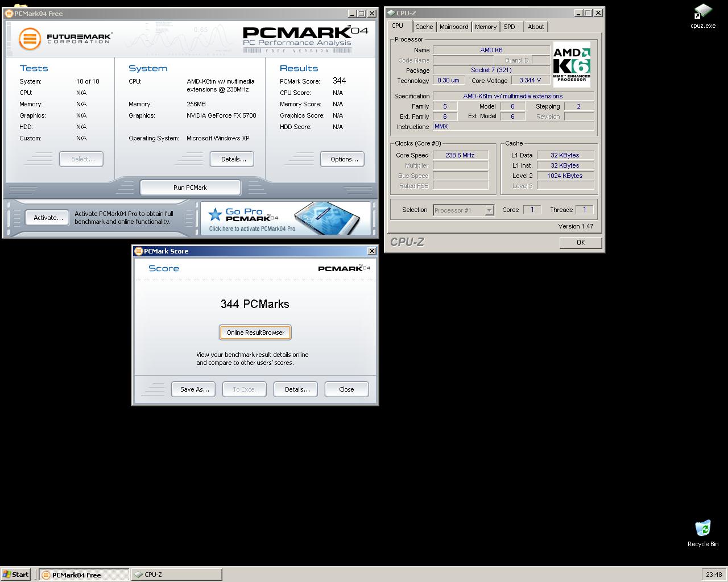The height and width of the screenshot is (582, 728).
Task: Click the Instructions field showing MMX
Action: coord(513,126)
